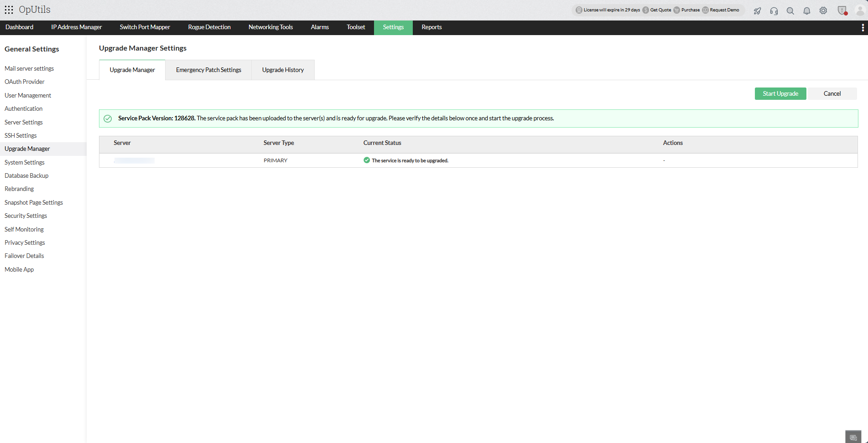Click the license expiry notice

[608, 10]
